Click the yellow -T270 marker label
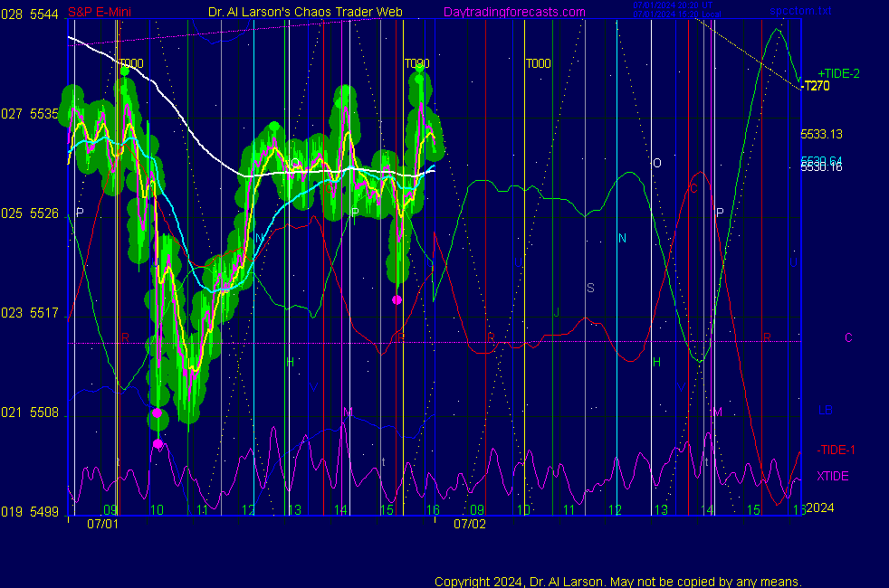The width and height of the screenshot is (889, 588). (x=815, y=86)
